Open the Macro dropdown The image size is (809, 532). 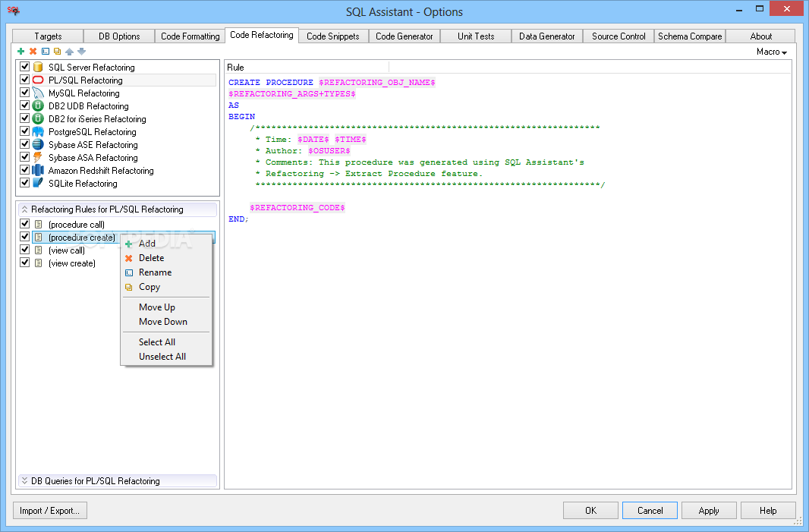[771, 52]
